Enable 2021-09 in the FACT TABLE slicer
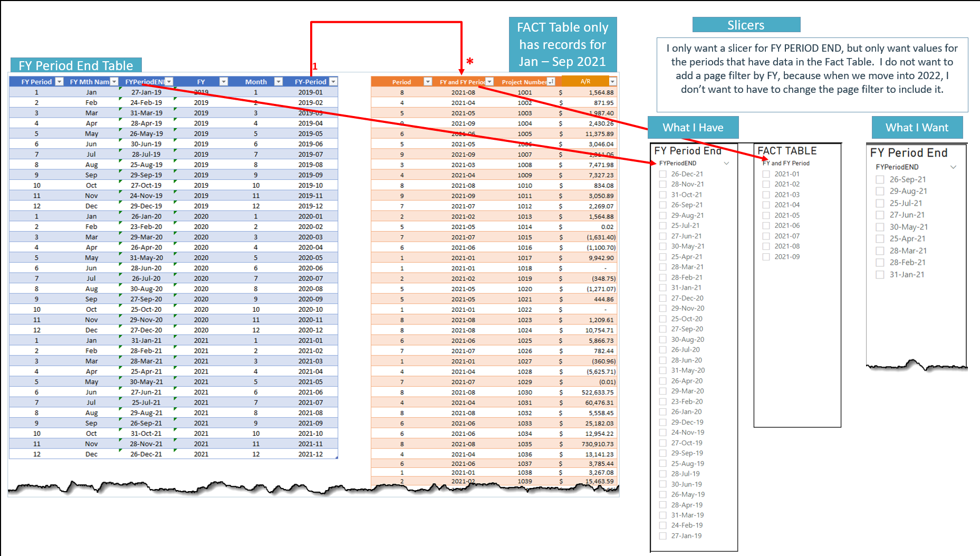The height and width of the screenshot is (556, 980). tap(766, 257)
